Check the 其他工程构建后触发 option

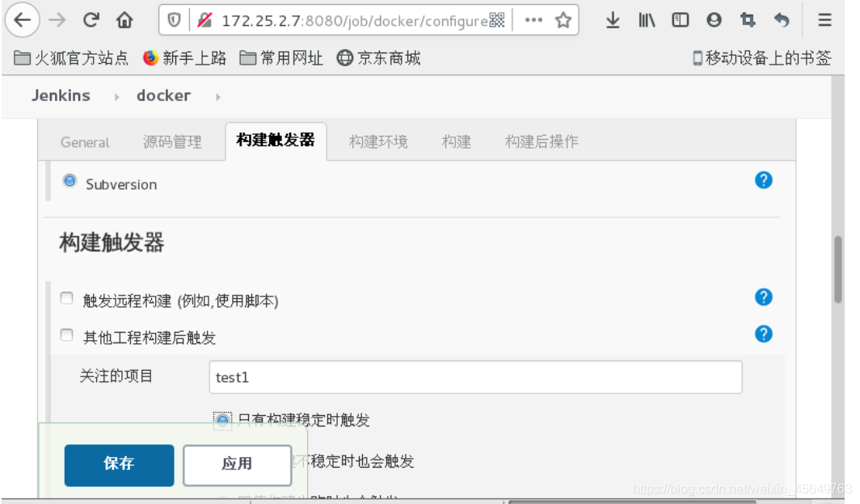[66, 334]
